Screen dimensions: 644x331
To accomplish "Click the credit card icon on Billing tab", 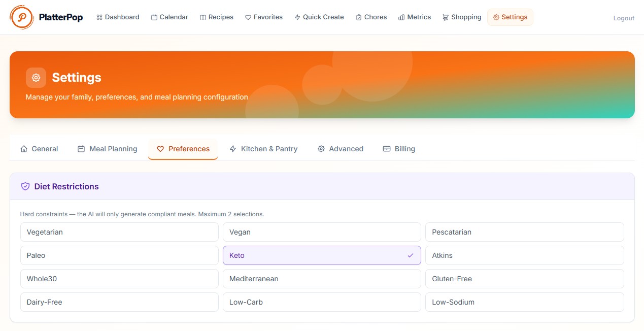I will point(387,149).
